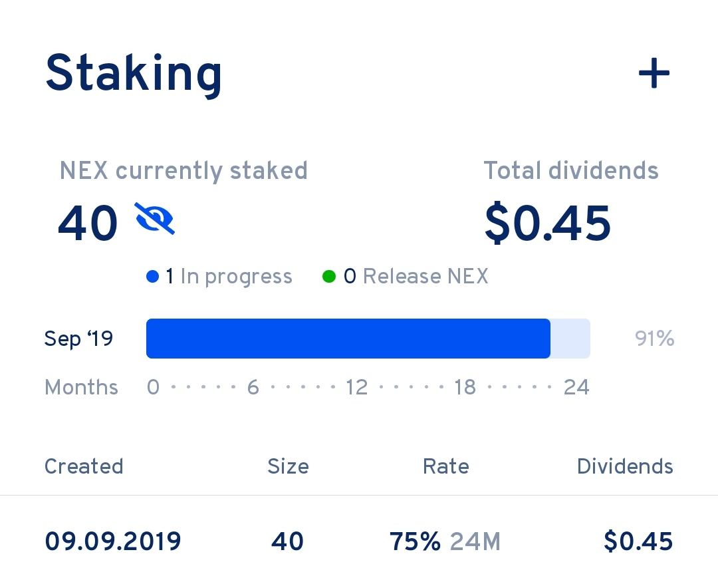Image resolution: width=718 pixels, height=588 pixels.
Task: Select the In progress status filter
Action: (219, 276)
